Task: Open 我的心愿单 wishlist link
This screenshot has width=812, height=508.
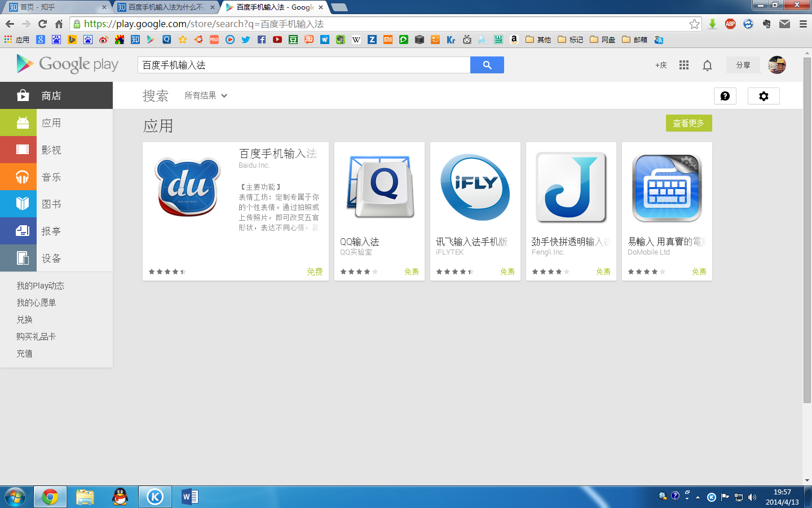Action: [36, 303]
